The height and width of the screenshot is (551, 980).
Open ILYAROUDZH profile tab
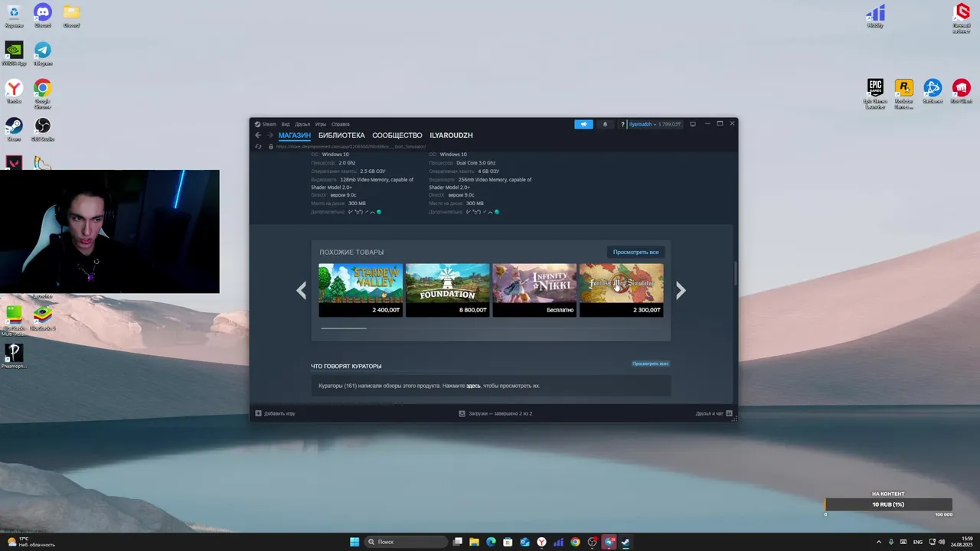[x=451, y=135]
